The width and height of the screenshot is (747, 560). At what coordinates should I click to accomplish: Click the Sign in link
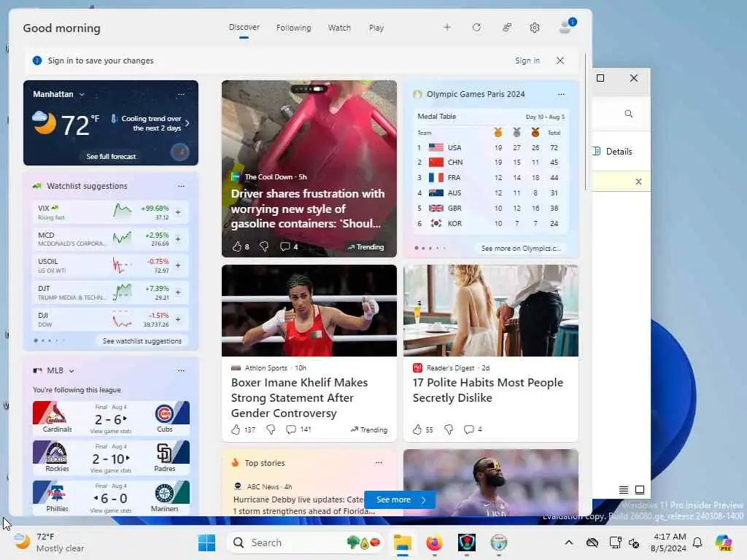click(527, 61)
